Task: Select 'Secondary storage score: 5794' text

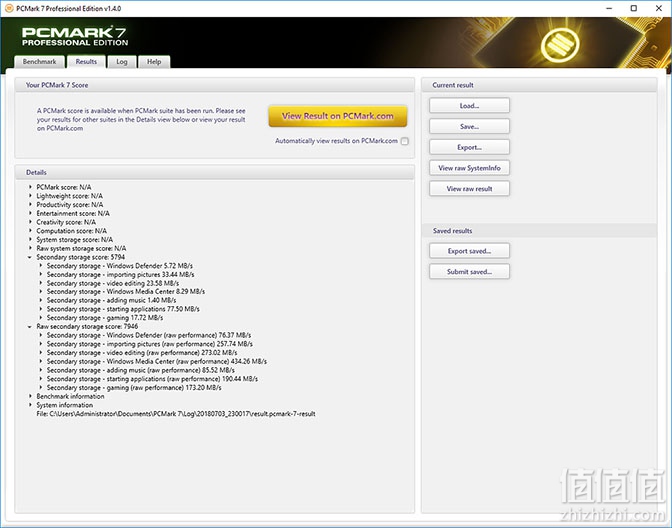Action: click(81, 257)
